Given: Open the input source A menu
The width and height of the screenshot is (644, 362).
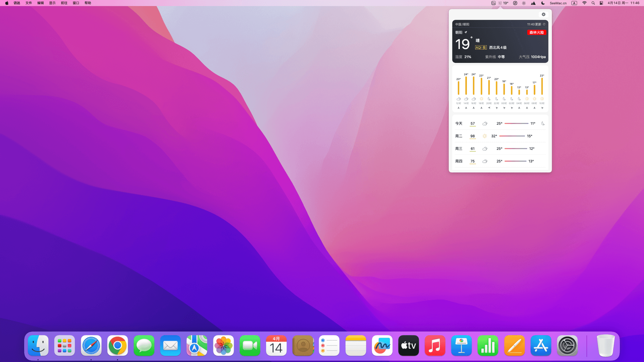Looking at the screenshot, I should (574, 3).
